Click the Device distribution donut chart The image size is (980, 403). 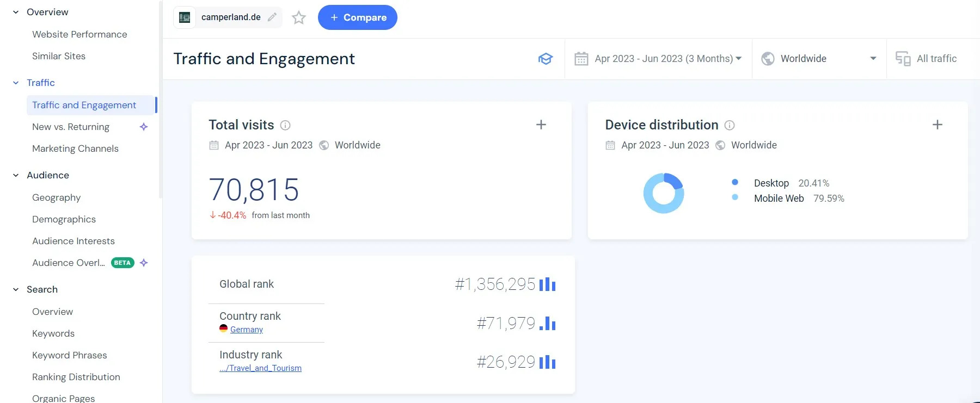click(664, 193)
